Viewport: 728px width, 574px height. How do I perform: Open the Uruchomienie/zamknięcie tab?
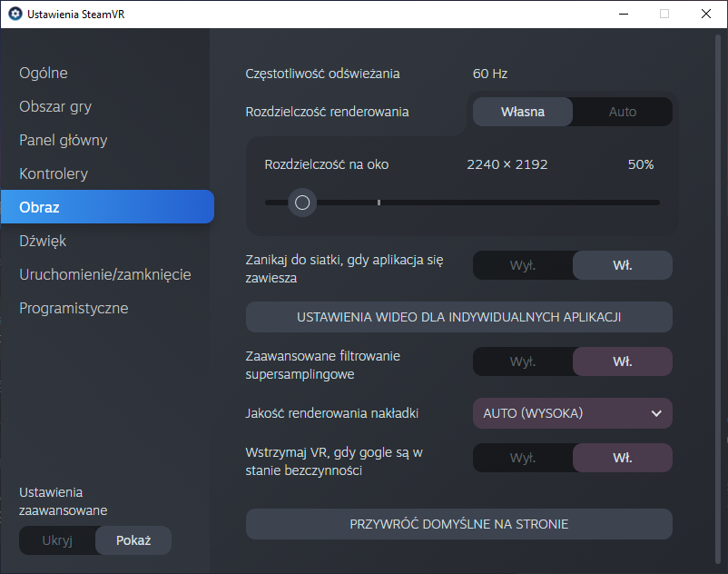[x=105, y=274]
